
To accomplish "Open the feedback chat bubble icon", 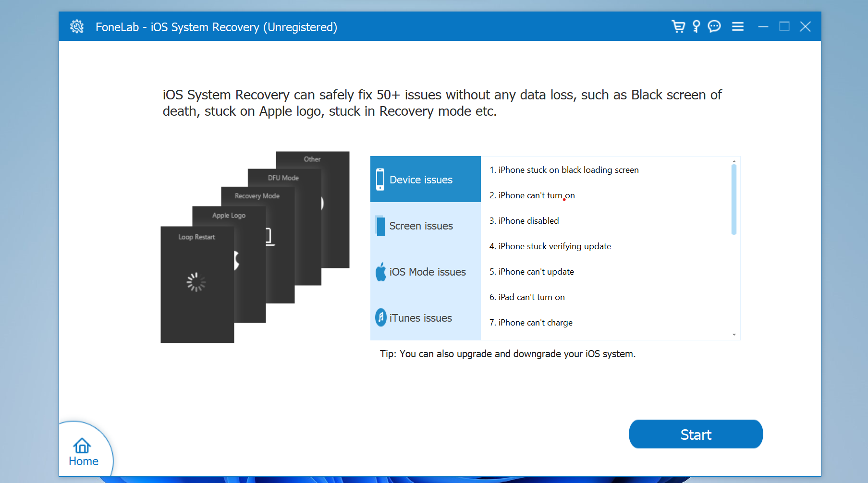I will [x=714, y=26].
